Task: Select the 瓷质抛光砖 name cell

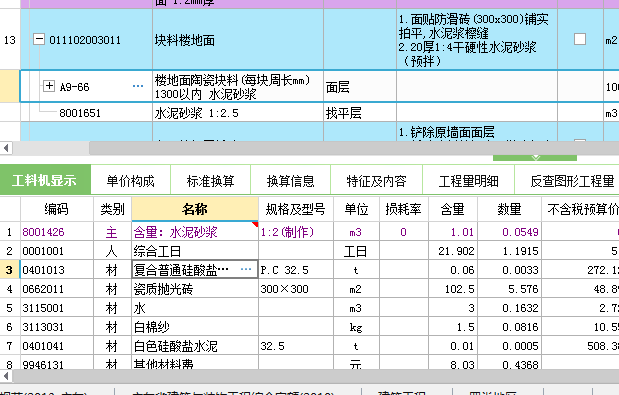Action: tap(195, 288)
